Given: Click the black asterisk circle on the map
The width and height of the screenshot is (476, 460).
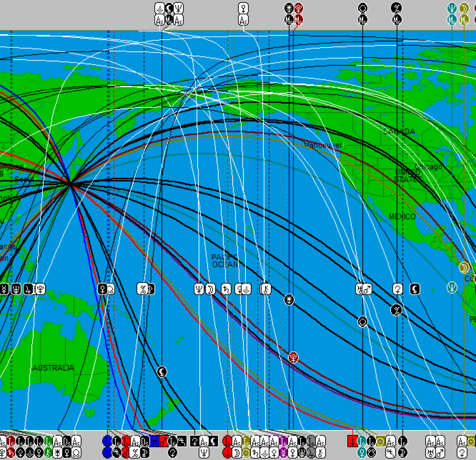Looking at the screenshot, I should [289, 300].
